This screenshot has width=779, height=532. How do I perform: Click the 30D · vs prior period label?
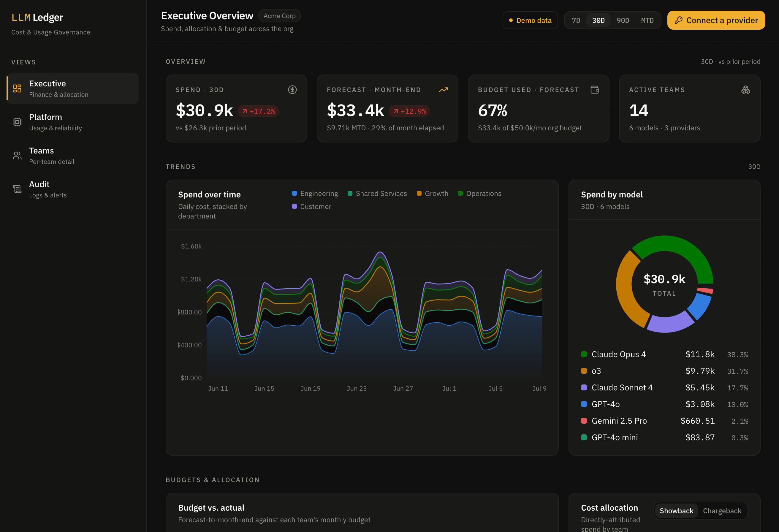click(730, 61)
